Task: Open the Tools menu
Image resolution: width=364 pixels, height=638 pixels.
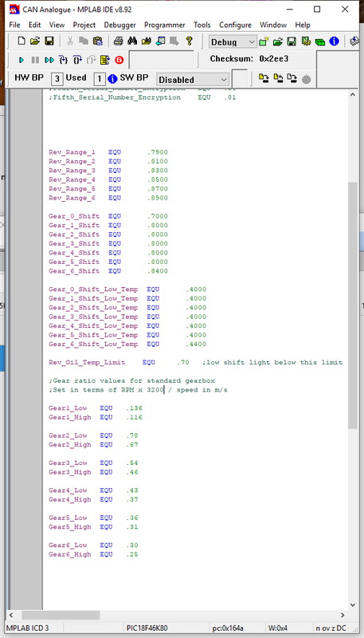Action: pos(202,25)
